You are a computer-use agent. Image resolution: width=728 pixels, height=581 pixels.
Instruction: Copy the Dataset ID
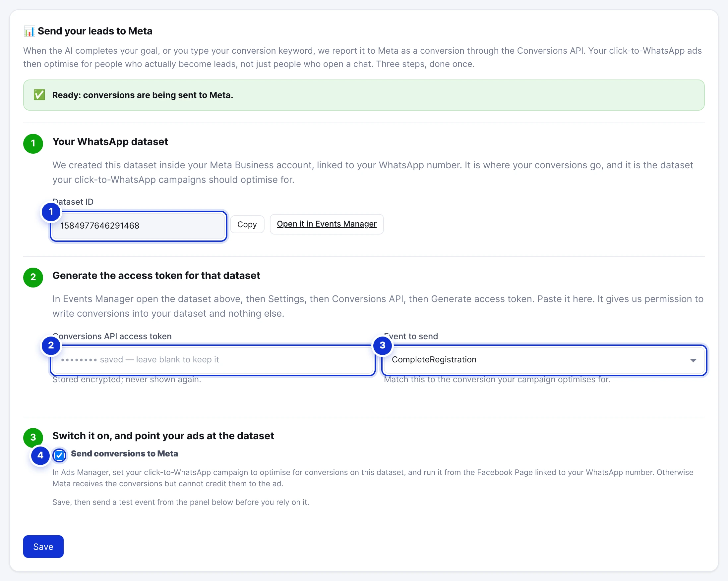247,224
